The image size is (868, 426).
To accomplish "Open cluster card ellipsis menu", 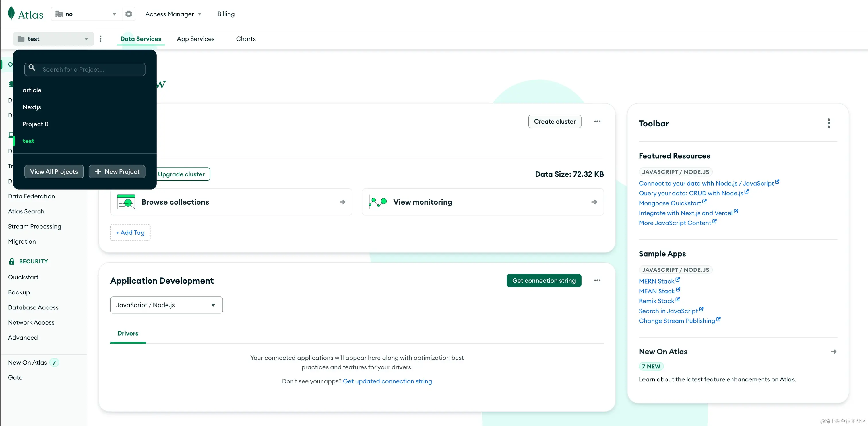I will [x=597, y=122].
